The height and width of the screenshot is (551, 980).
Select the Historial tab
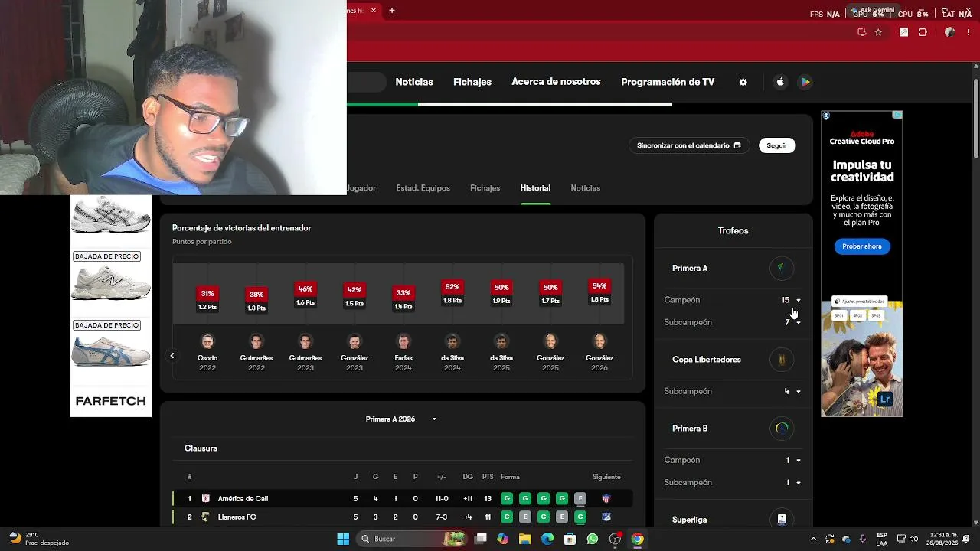tap(535, 188)
